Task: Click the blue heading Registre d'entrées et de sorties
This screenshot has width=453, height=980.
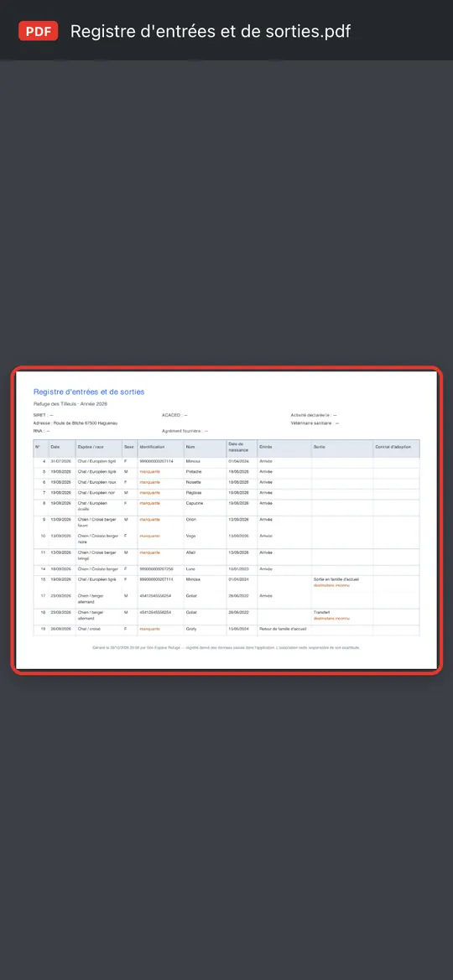Action: click(89, 391)
